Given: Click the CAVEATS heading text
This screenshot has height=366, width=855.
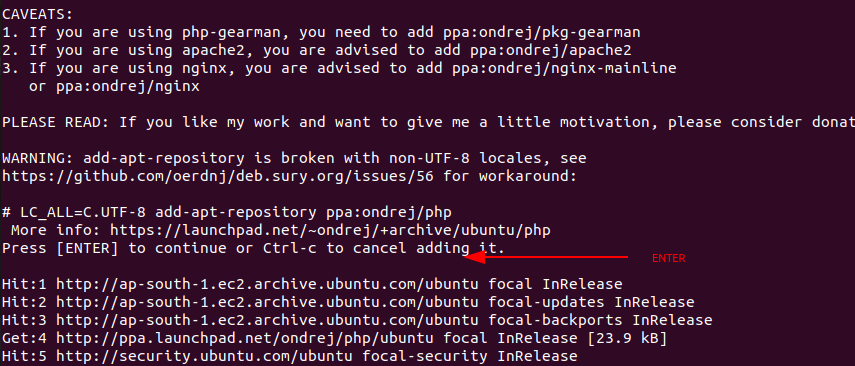Looking at the screenshot, I should [x=38, y=15].
